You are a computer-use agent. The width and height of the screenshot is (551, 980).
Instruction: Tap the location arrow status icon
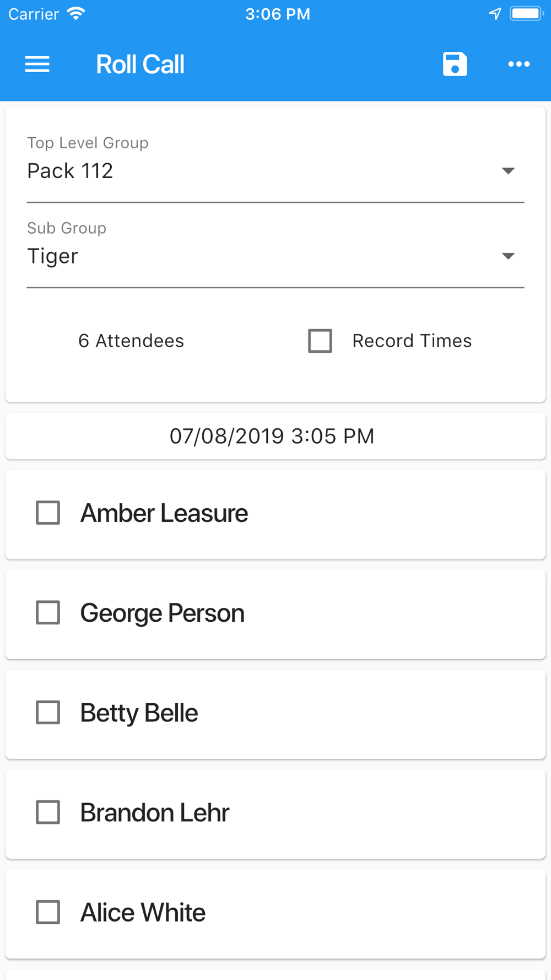point(495,14)
